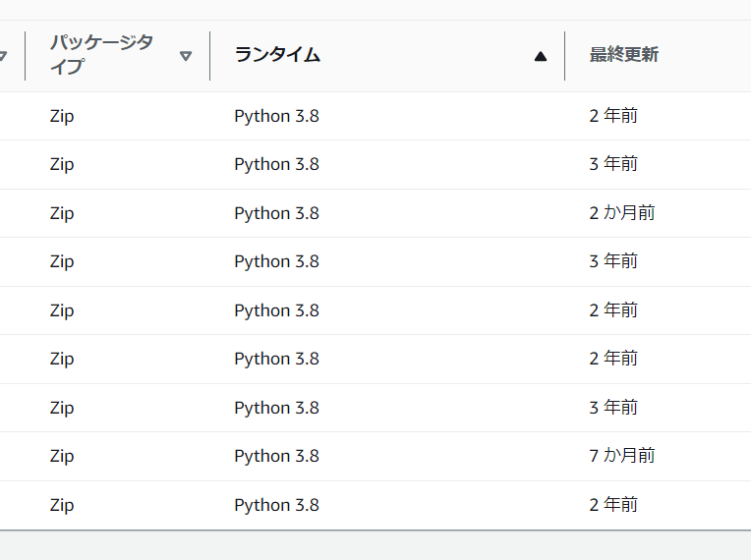
Task: Click Python 3.8 in the 7 か月前 row
Action: [x=276, y=456]
